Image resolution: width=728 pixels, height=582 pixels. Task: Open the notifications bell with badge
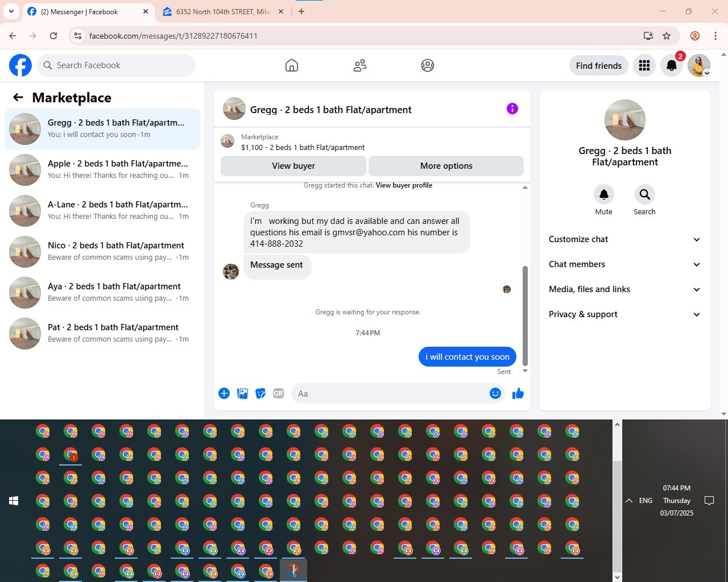(672, 65)
